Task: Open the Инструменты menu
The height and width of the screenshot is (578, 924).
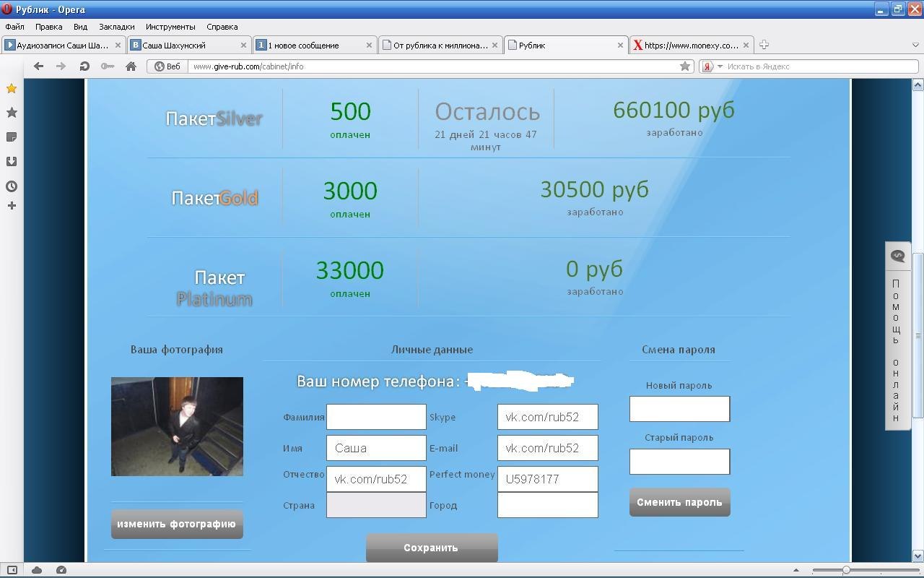Action: pyautogui.click(x=170, y=27)
